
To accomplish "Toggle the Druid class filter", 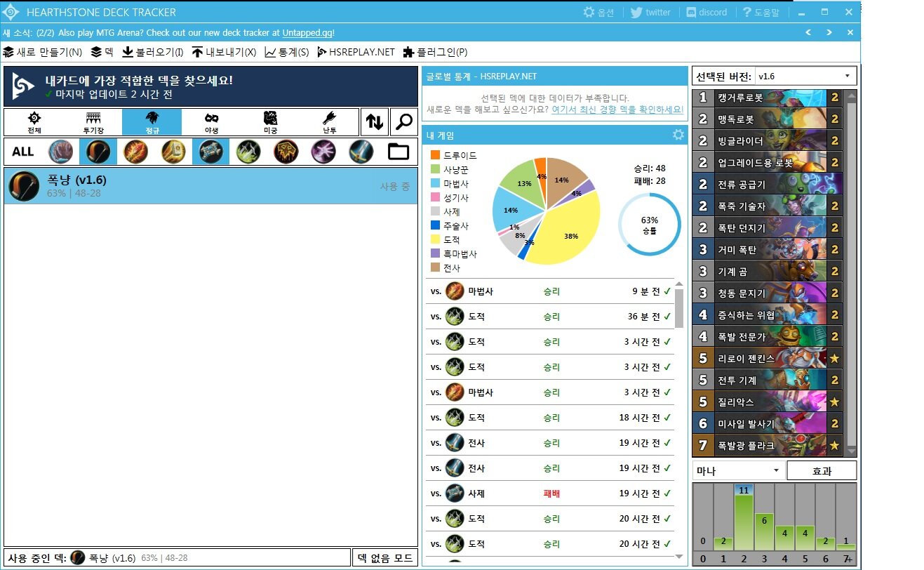I will (60, 151).
